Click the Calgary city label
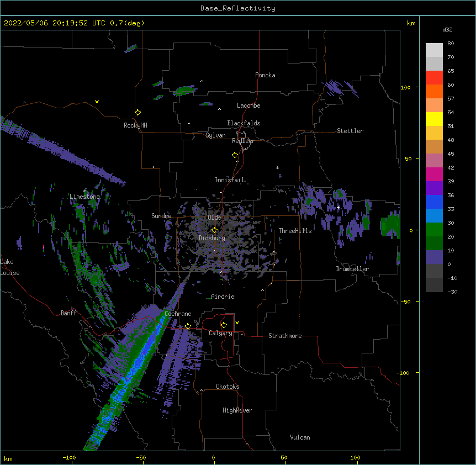 point(220,333)
